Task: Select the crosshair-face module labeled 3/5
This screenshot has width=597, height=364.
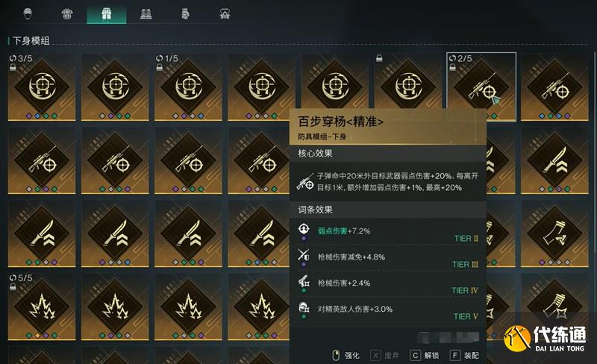Action: 42,87
